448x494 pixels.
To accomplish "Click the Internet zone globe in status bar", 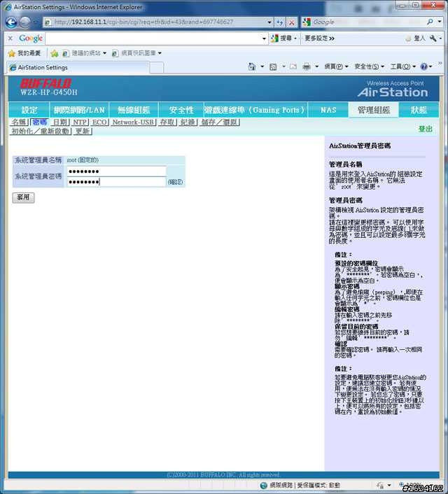I will pos(264,485).
